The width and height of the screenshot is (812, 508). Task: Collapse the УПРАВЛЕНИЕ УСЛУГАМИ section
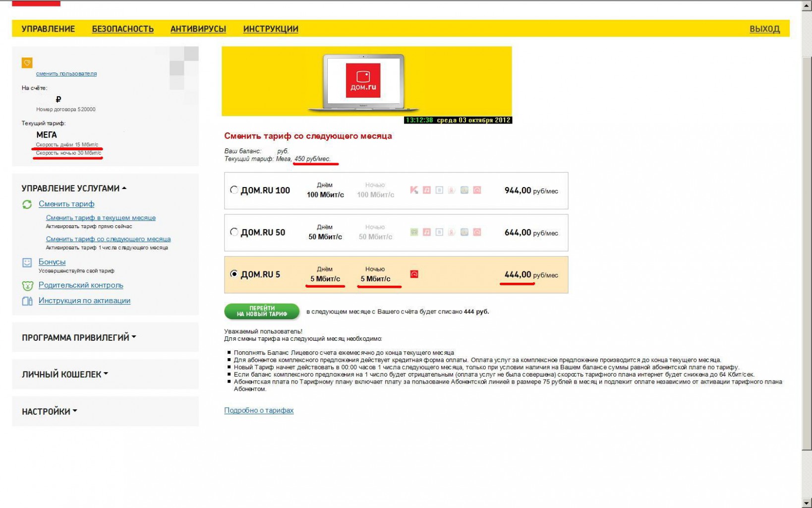74,189
